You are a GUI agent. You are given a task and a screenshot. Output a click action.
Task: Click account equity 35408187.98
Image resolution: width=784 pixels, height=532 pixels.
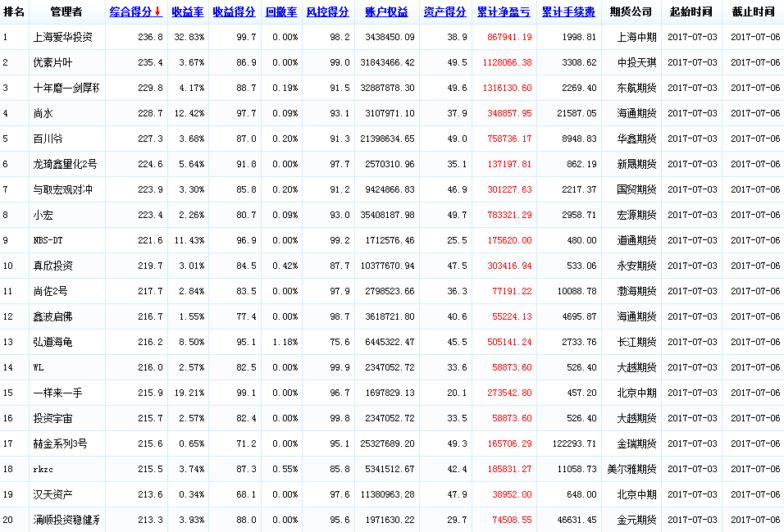click(x=388, y=215)
